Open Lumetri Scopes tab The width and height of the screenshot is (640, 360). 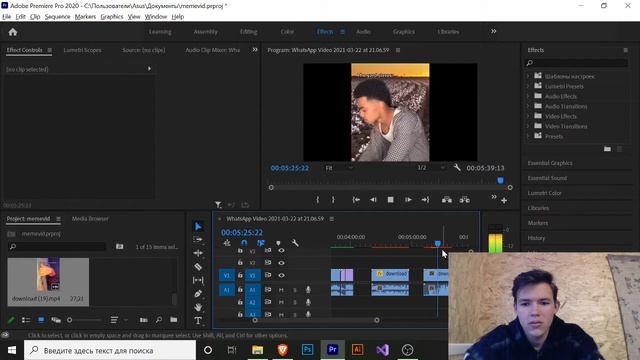tap(82, 50)
